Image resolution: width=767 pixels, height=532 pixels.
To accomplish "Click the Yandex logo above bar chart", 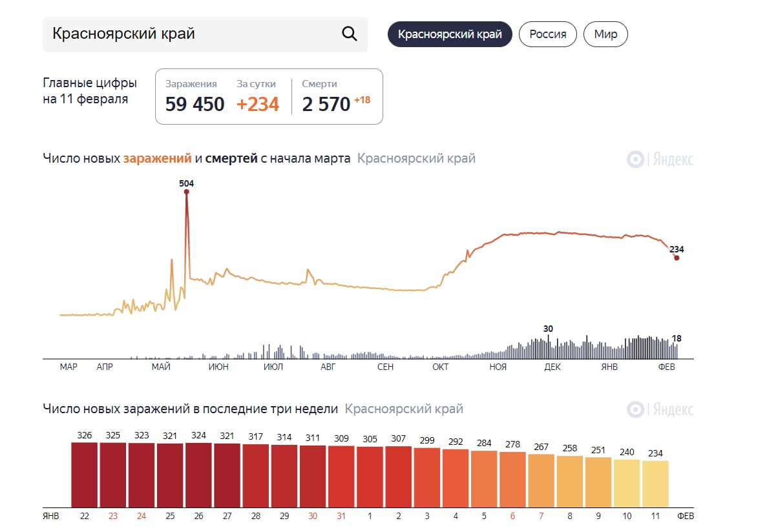I will [660, 409].
